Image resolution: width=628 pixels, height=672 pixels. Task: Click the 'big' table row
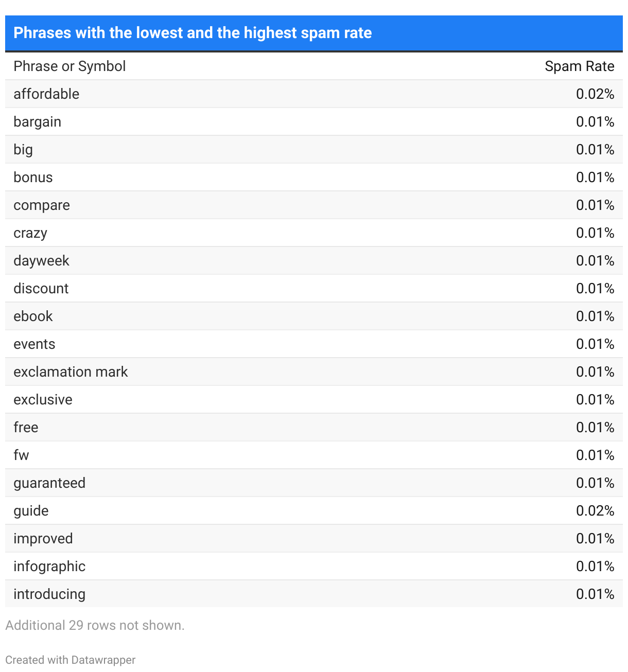pyautogui.click(x=314, y=150)
